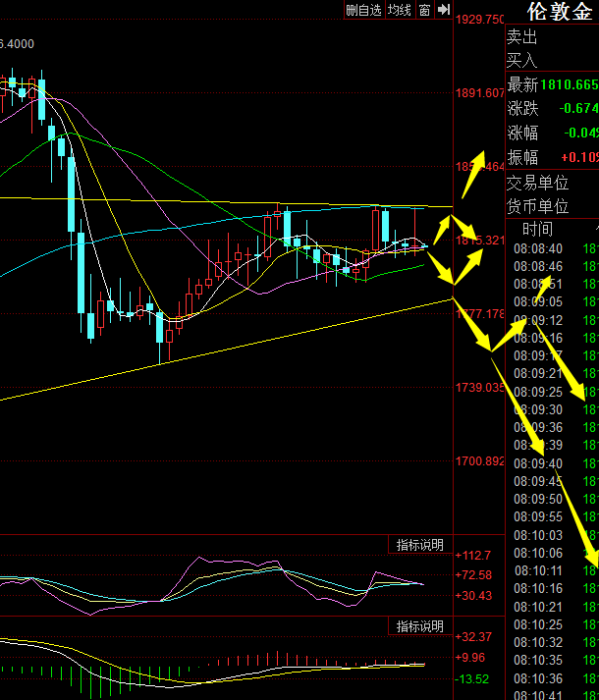Viewport: 599px width, 700px height.
Task: Click the 1929.750 price axis label
Action: [481, 20]
